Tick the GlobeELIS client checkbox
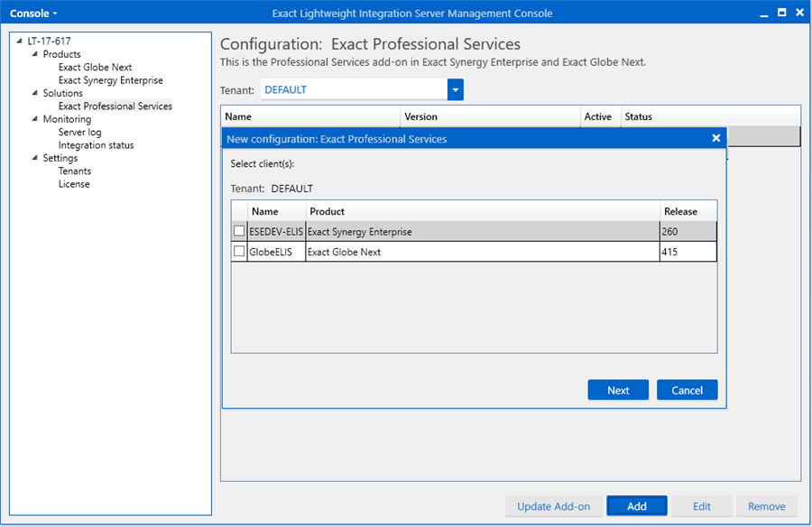Viewport: 812px width, 527px height. (239, 252)
